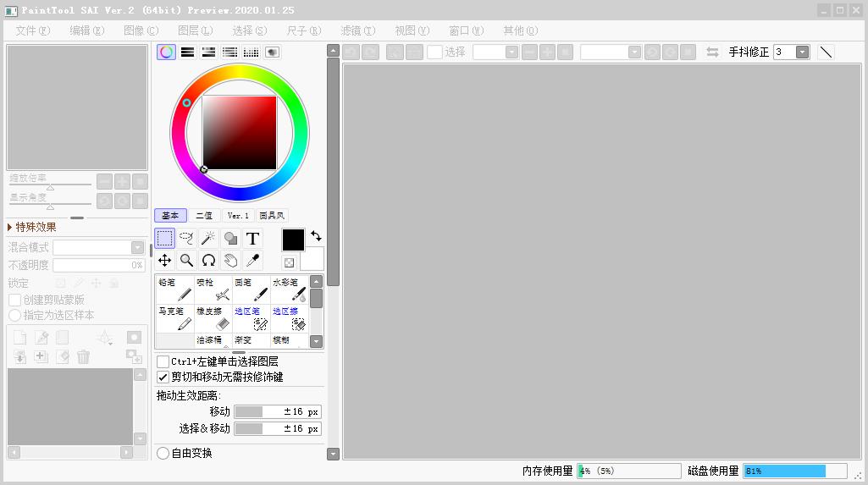868x485 pixels.
Task: Choose the 选区笔 selection pen
Action: [252, 318]
